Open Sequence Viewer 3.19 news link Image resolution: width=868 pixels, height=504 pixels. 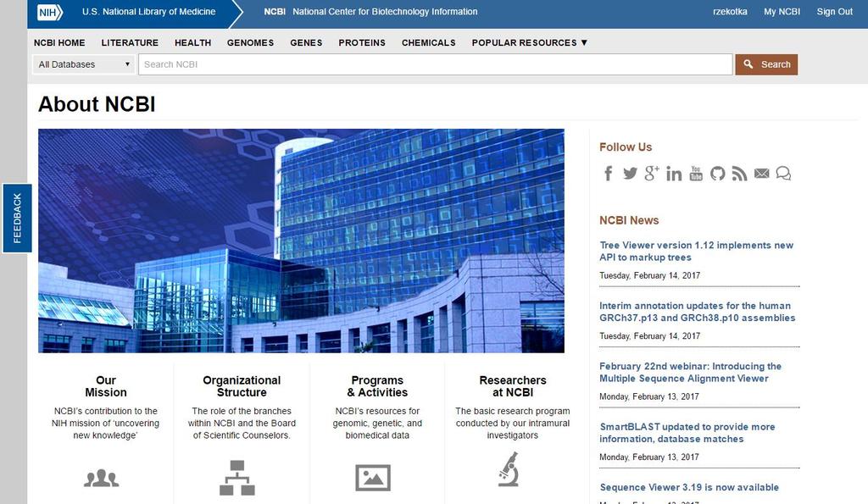689,487
